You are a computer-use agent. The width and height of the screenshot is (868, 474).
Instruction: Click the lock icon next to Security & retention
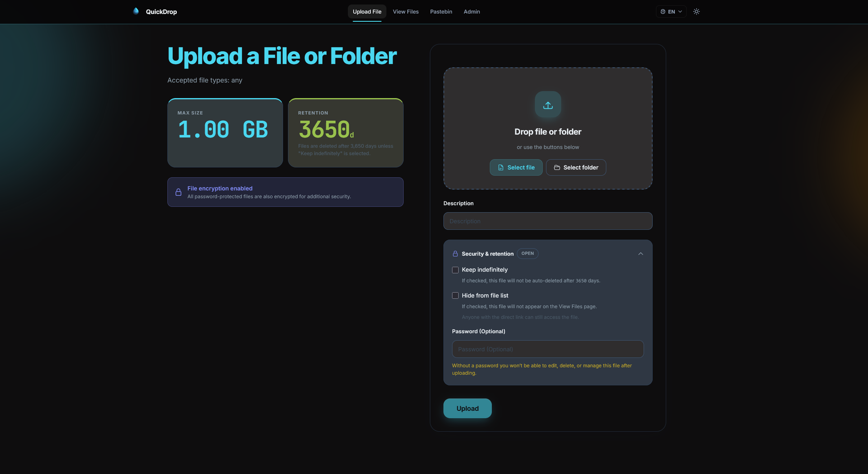(455, 254)
